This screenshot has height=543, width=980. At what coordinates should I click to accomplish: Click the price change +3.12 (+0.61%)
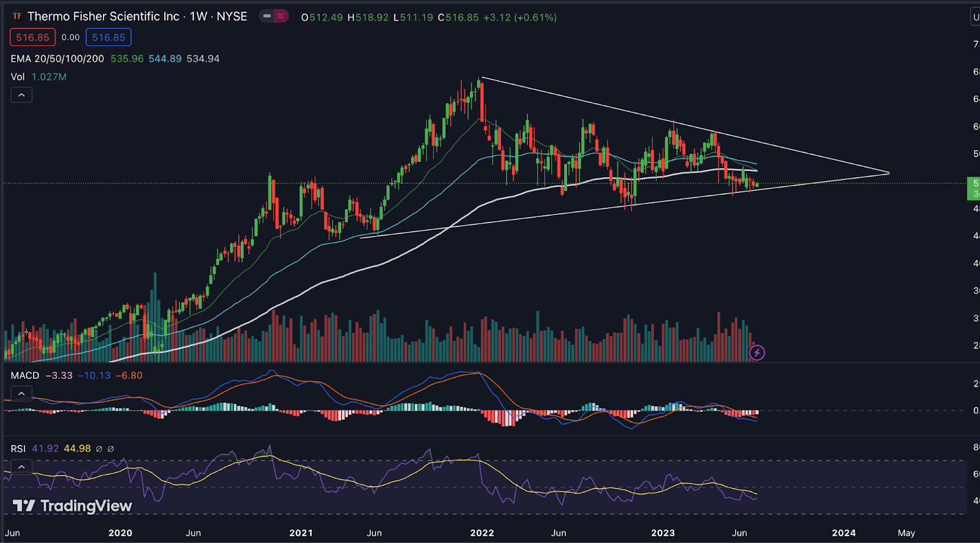point(520,18)
